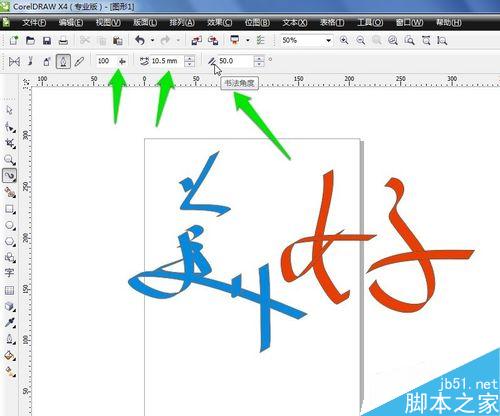
Task: Click the Zoom Out magnifier icon
Action: (x=360, y=41)
